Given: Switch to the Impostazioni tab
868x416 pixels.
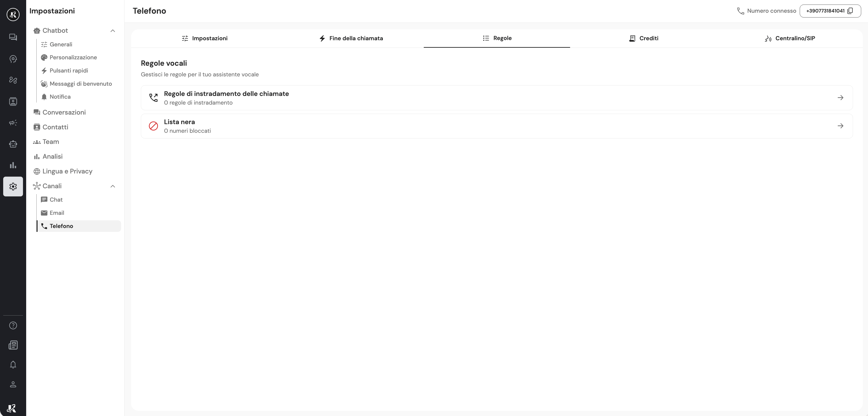Looking at the screenshot, I should [x=204, y=38].
